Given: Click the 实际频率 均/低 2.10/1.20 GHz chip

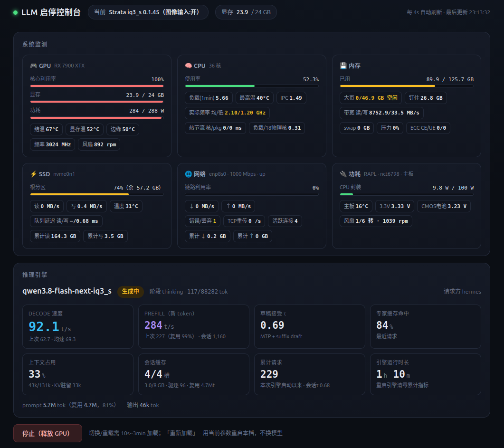Looking at the screenshot, I should [227, 113].
